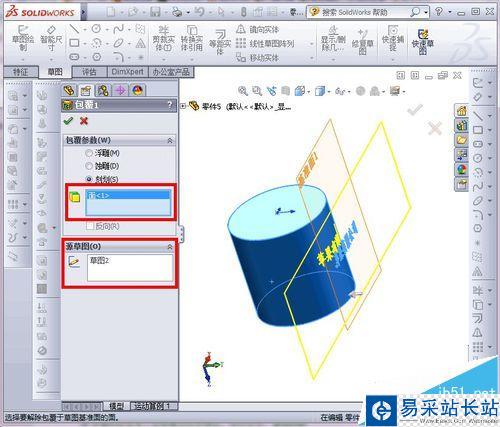The height and width of the screenshot is (427, 500).
Task: Collapse the Wrap Parameters (包覆参数) section
Action: point(170,141)
